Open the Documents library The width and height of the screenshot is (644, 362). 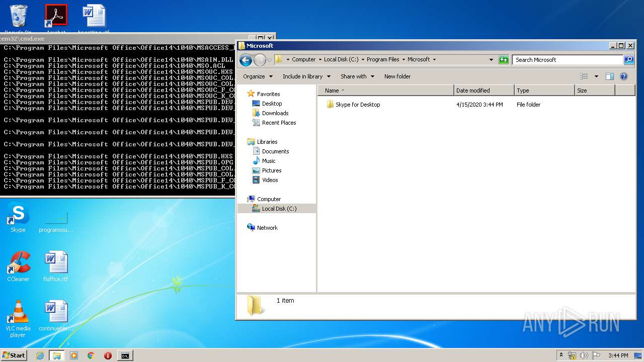[x=275, y=151]
